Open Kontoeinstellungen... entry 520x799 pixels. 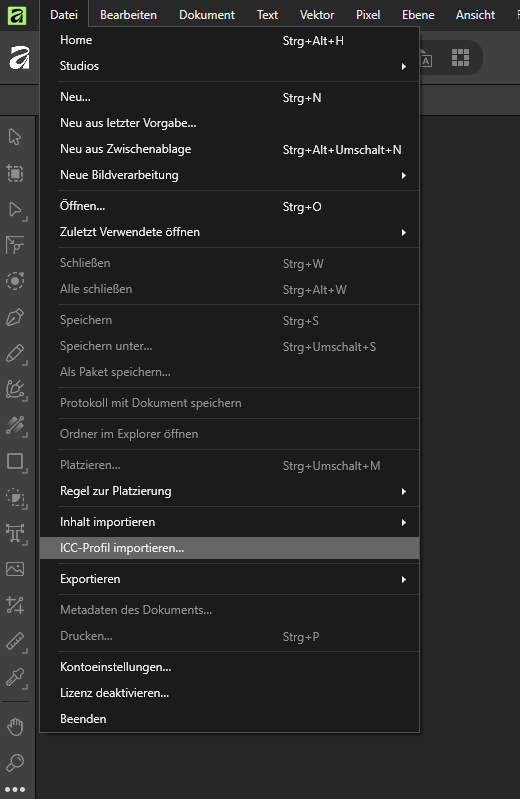(229, 667)
